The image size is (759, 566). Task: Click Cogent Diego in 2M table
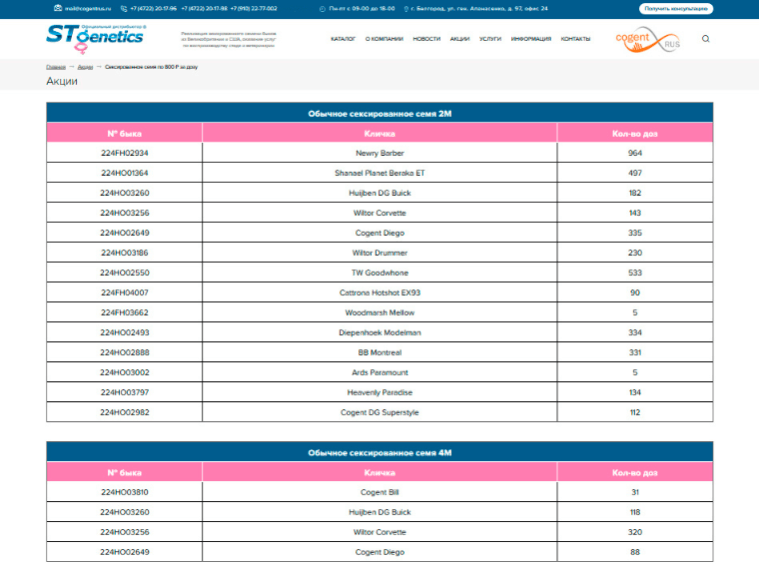[x=380, y=233]
